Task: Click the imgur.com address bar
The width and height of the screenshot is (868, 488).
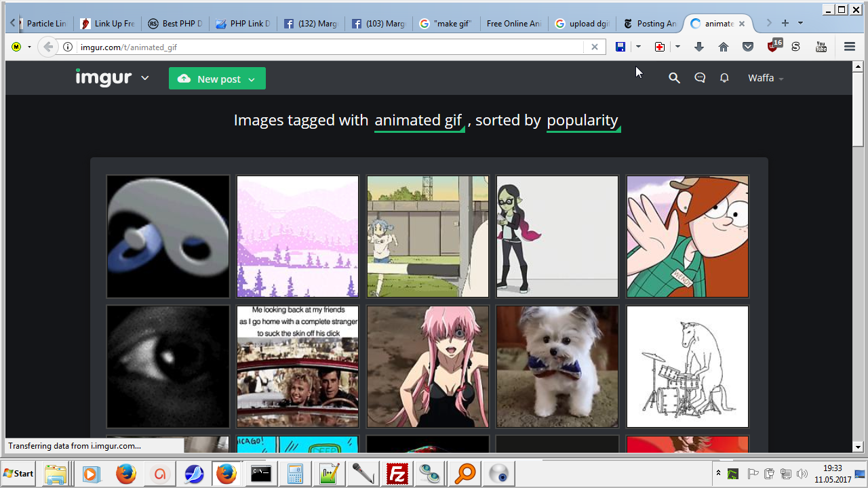Action: [x=331, y=47]
